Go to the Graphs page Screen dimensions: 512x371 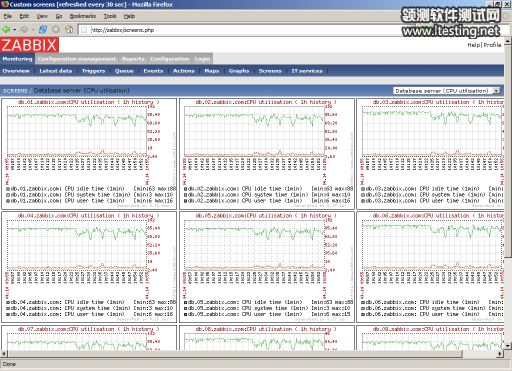(x=239, y=71)
